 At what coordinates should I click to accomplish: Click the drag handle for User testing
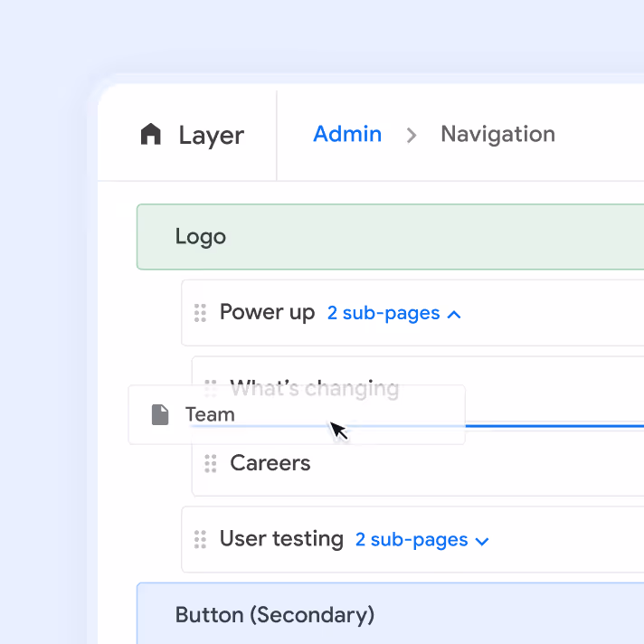(200, 539)
